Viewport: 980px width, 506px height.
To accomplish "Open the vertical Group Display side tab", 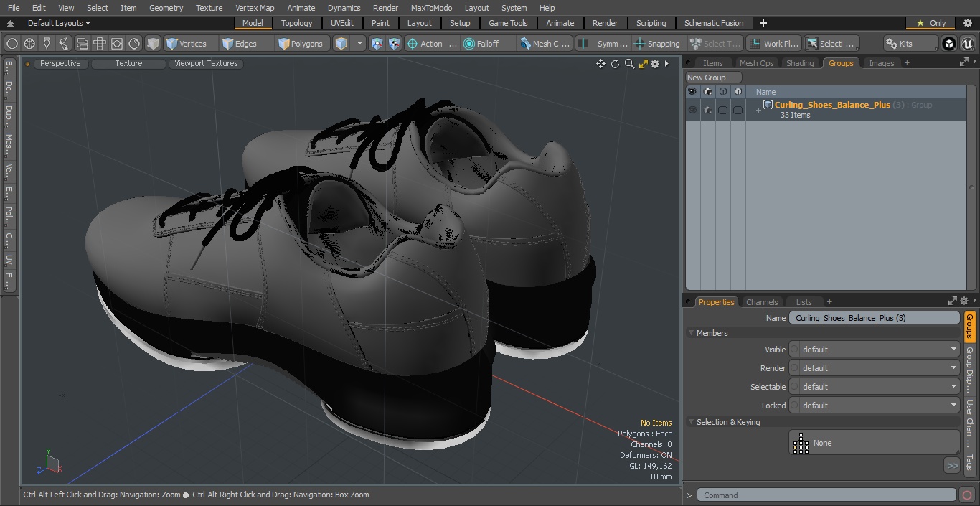I will tap(969, 370).
